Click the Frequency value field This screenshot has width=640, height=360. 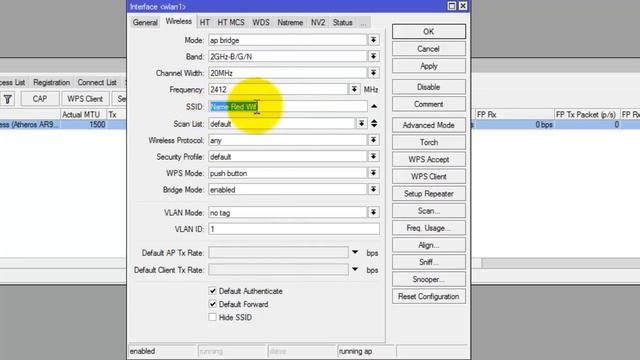(x=278, y=89)
